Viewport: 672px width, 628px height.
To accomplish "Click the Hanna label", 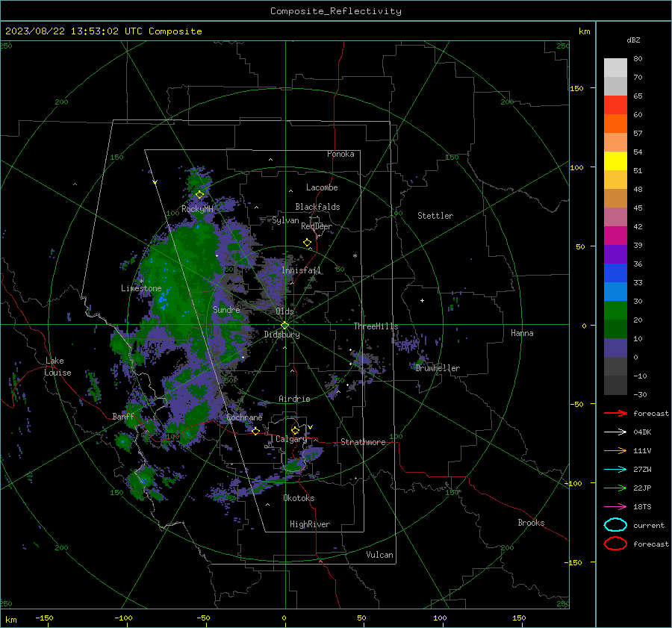I will pos(522,333).
